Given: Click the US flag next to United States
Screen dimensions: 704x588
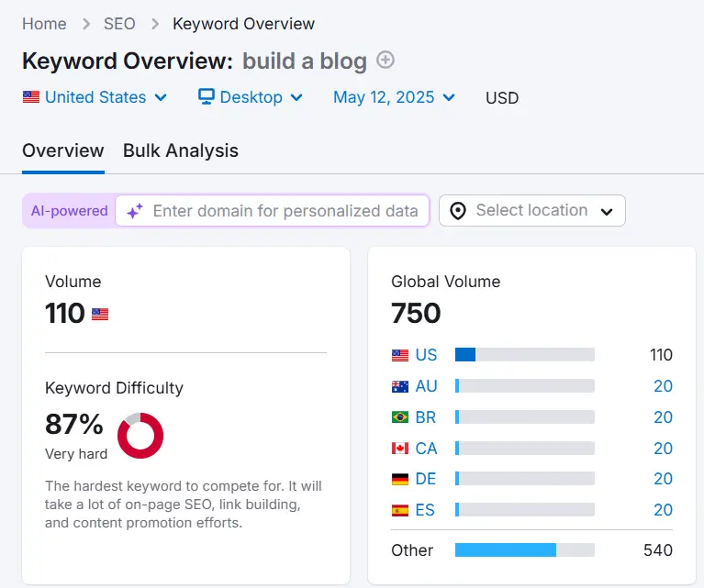Looking at the screenshot, I should (x=31, y=97).
